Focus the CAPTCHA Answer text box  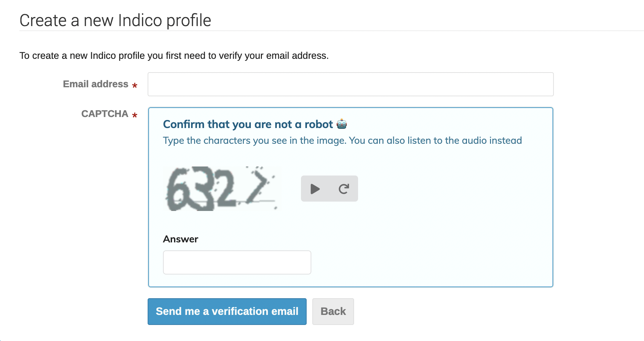click(x=237, y=262)
